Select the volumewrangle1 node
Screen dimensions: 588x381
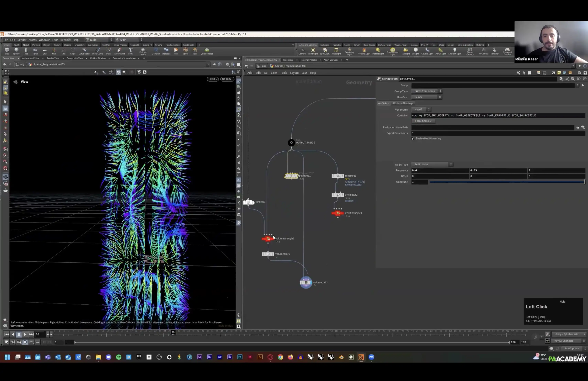pyautogui.click(x=268, y=239)
